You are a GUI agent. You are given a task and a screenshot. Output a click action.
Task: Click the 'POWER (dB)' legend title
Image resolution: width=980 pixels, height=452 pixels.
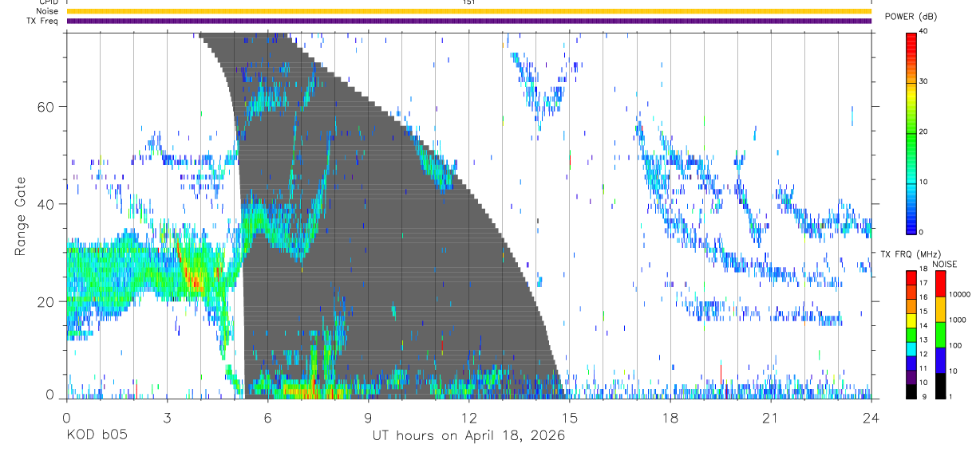point(911,16)
